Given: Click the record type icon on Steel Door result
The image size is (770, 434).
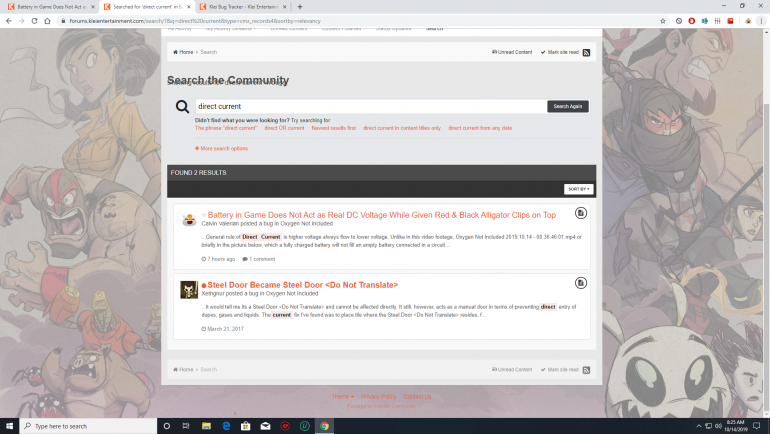Looking at the screenshot, I should tap(580, 283).
